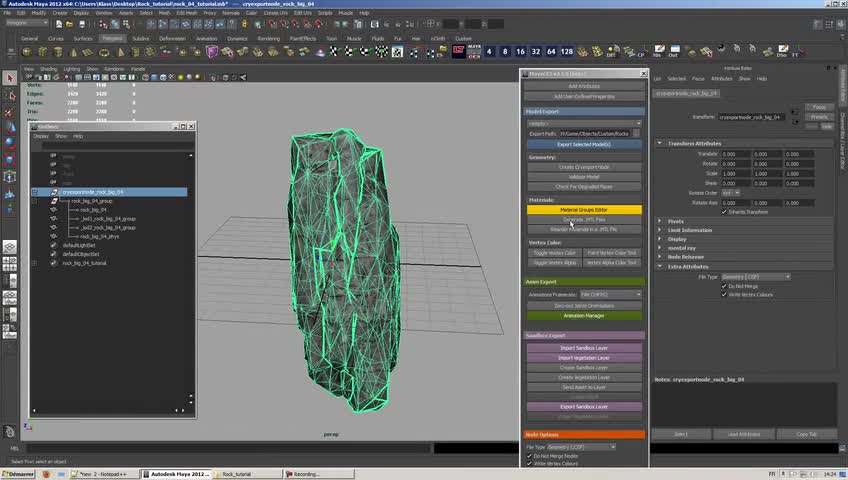Viewport: 848px width, 480px height.
Task: Open the Rotate Order dropdown
Action: 728,192
